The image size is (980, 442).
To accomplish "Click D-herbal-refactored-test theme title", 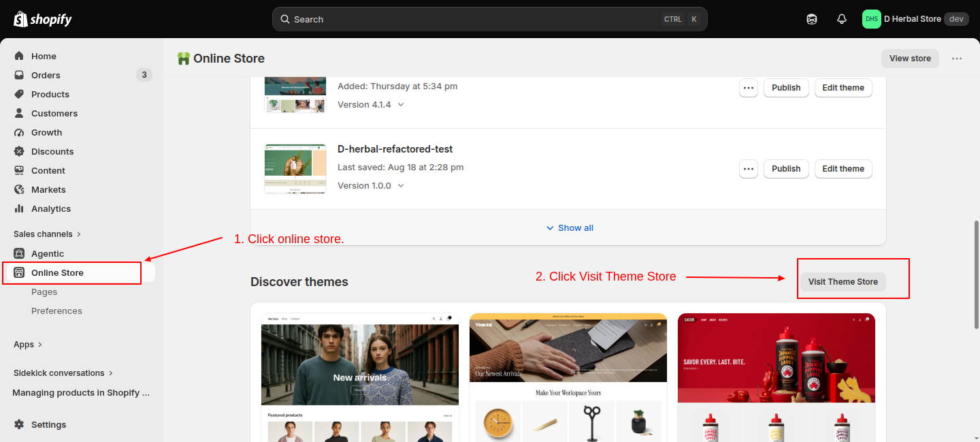I will 395,149.
